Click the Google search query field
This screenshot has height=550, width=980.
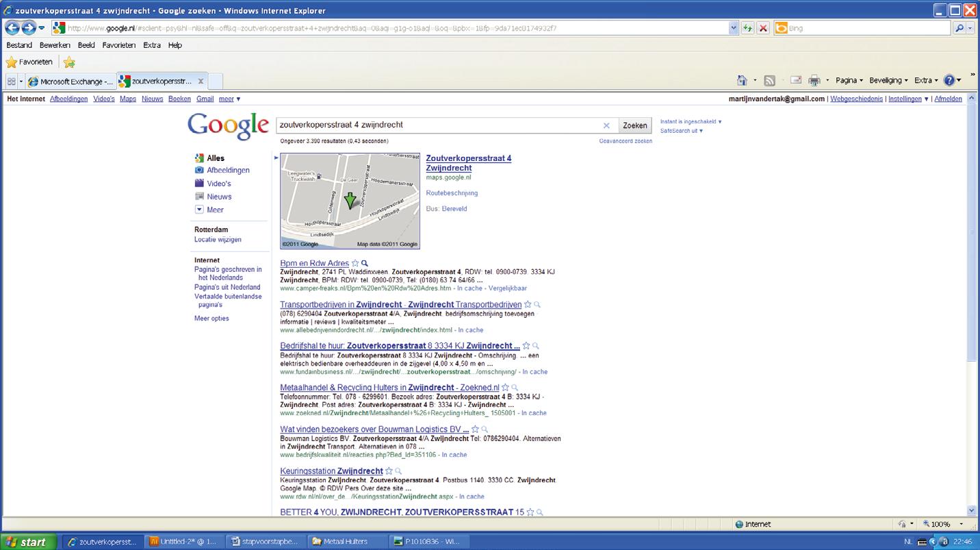click(x=437, y=125)
